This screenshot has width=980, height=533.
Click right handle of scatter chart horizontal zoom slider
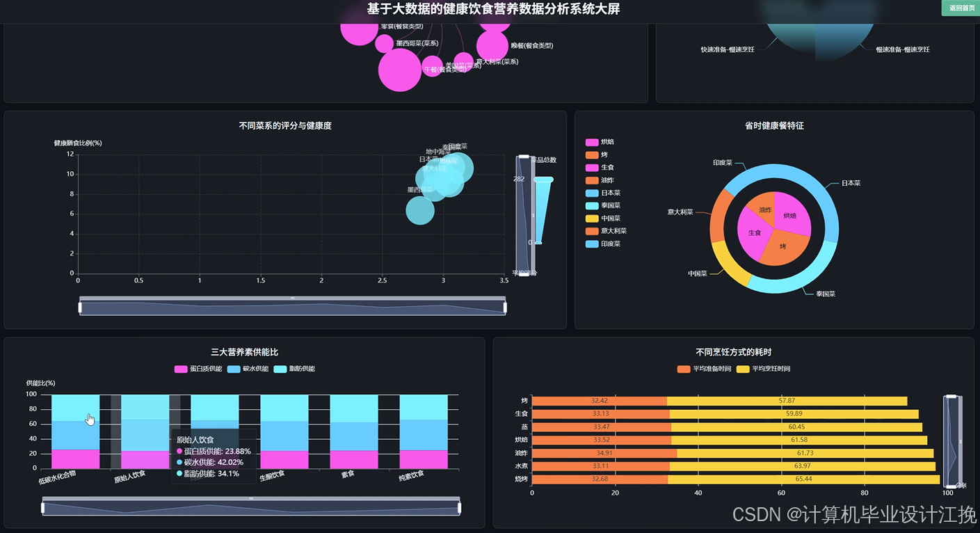point(505,307)
